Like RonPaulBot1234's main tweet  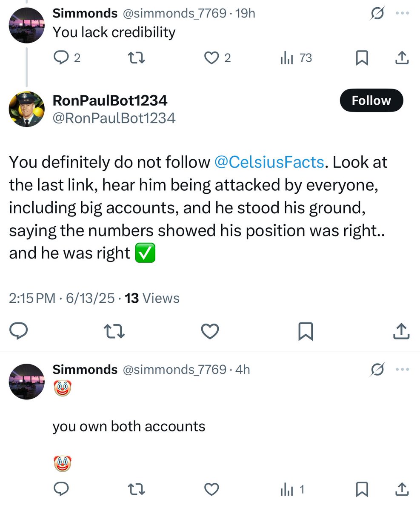(210, 331)
